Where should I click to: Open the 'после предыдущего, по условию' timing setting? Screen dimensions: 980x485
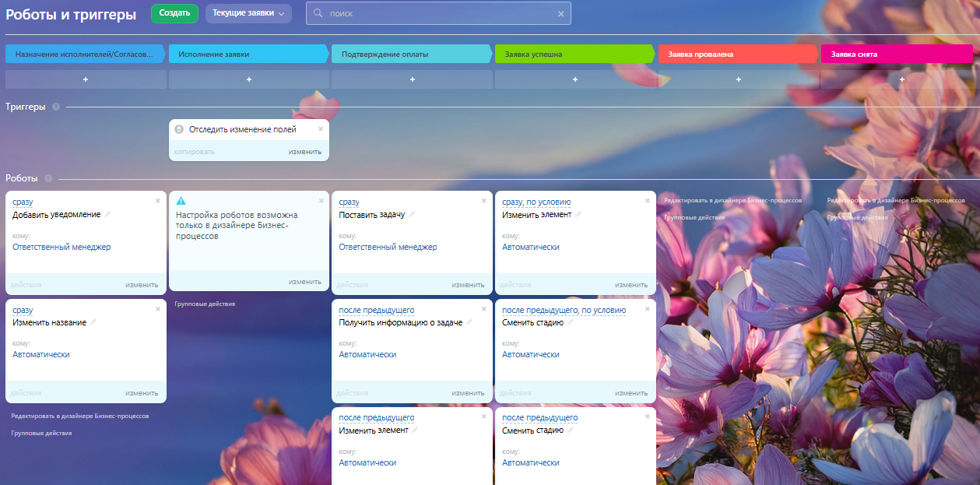[x=564, y=310]
